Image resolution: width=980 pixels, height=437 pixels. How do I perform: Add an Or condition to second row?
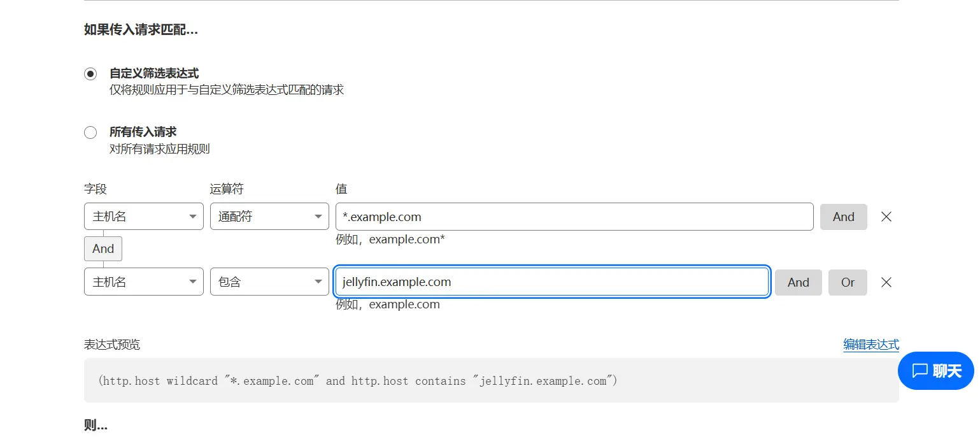pyautogui.click(x=847, y=282)
